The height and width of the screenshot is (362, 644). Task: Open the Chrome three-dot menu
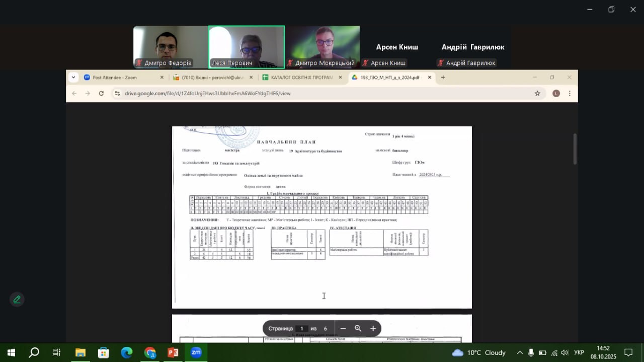pyautogui.click(x=570, y=93)
